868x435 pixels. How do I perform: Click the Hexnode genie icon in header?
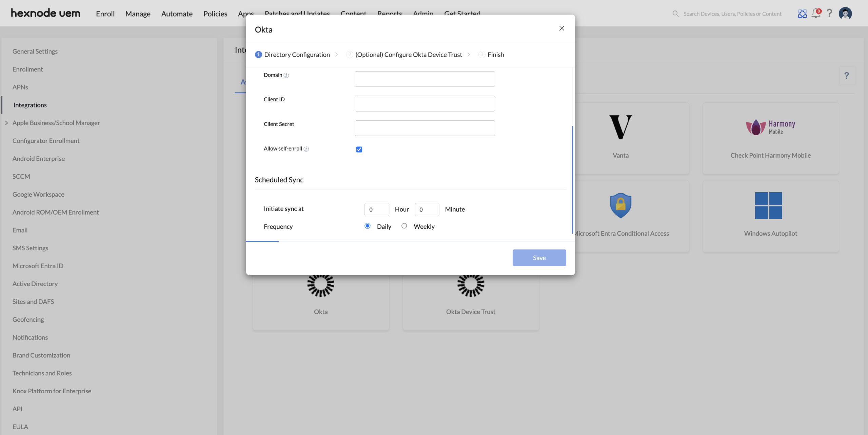(802, 14)
